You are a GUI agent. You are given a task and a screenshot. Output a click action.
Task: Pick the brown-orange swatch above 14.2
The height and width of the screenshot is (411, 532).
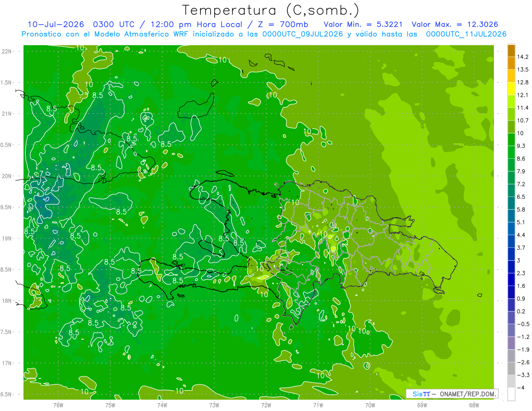pyautogui.click(x=511, y=51)
